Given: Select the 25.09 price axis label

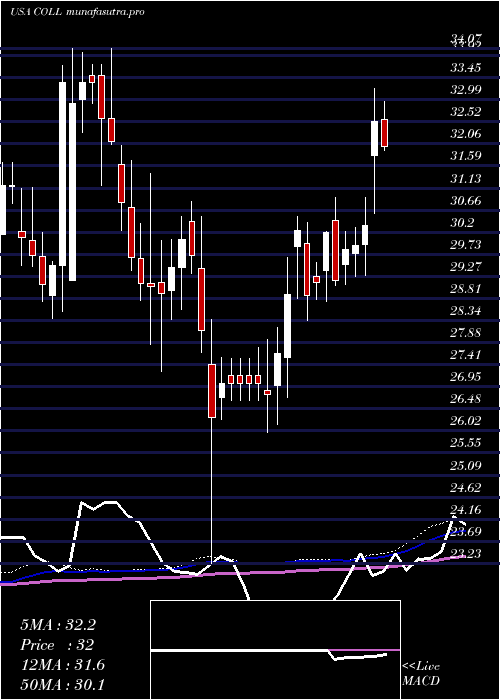Looking at the screenshot, I should pos(466,466).
